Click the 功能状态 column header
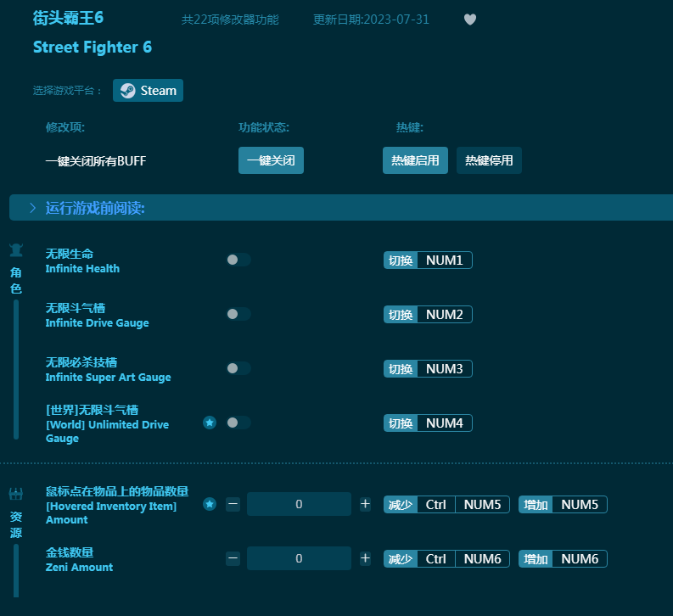This screenshot has height=616, width=673. [x=264, y=127]
